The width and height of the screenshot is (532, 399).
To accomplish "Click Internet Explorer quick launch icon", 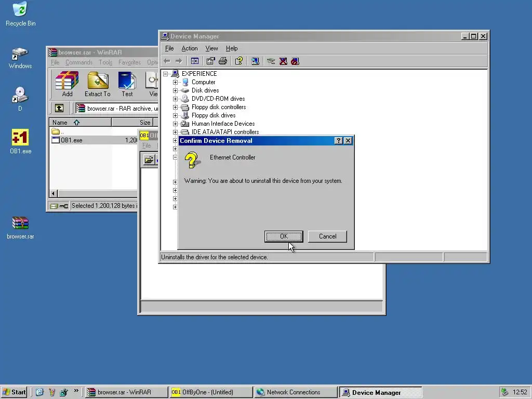I will click(39, 392).
